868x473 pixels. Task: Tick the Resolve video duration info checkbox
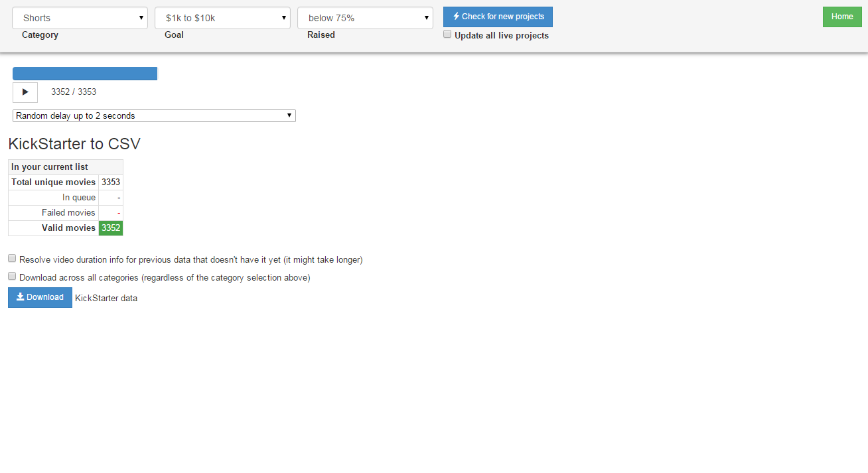coord(12,259)
